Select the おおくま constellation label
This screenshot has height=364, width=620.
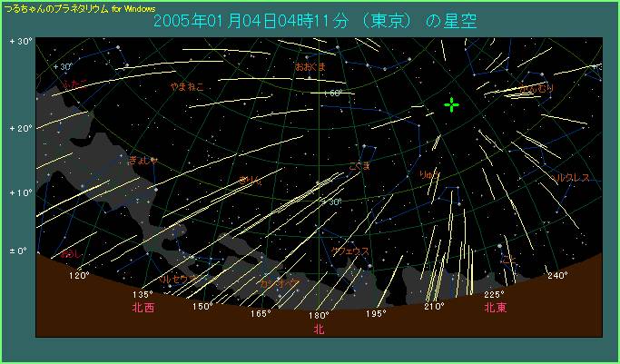click(311, 66)
